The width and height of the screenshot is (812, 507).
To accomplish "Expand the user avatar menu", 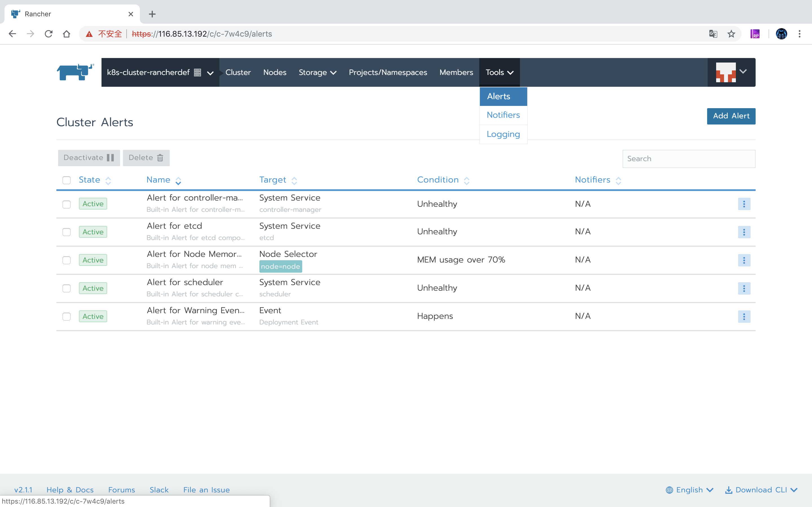I will coord(731,72).
